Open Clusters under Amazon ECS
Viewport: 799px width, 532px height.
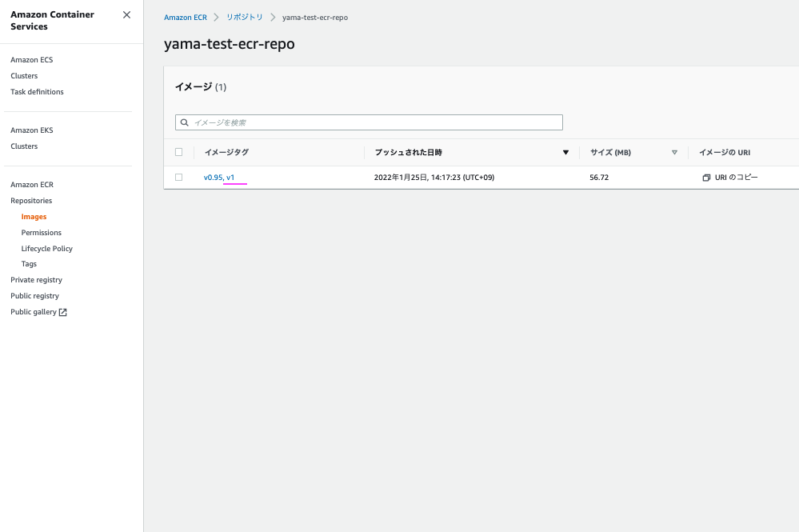[x=24, y=75]
